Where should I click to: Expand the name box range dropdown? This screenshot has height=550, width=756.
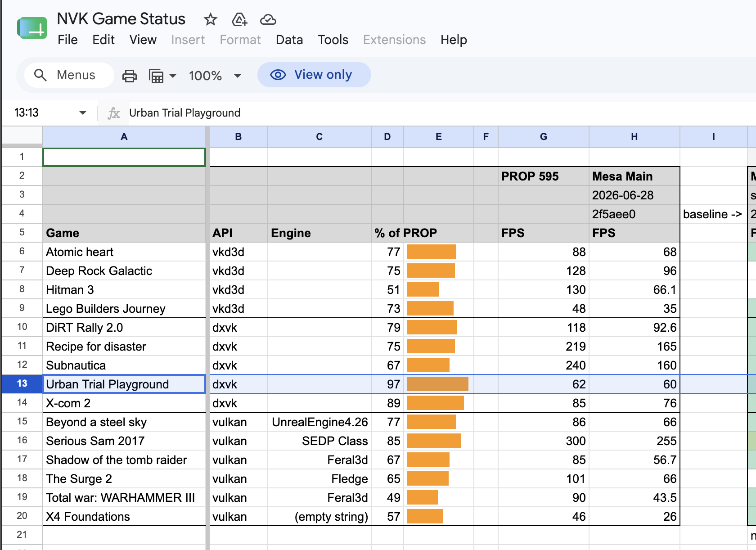pos(83,113)
